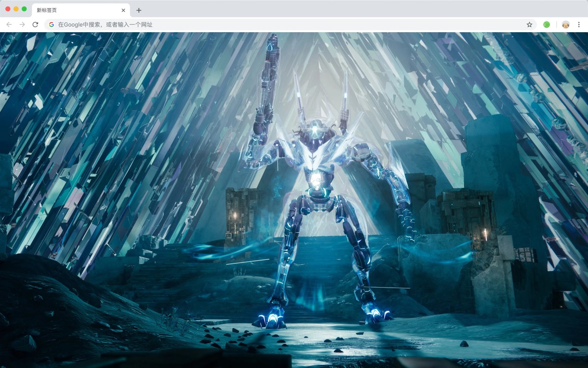
Task: Close the window with red button
Action: 7,9
